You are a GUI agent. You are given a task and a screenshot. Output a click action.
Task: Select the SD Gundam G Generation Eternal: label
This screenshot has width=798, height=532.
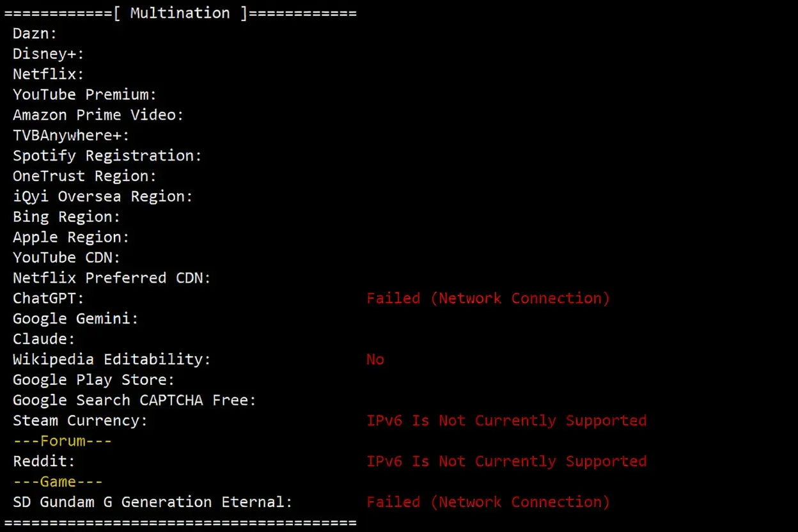point(152,503)
